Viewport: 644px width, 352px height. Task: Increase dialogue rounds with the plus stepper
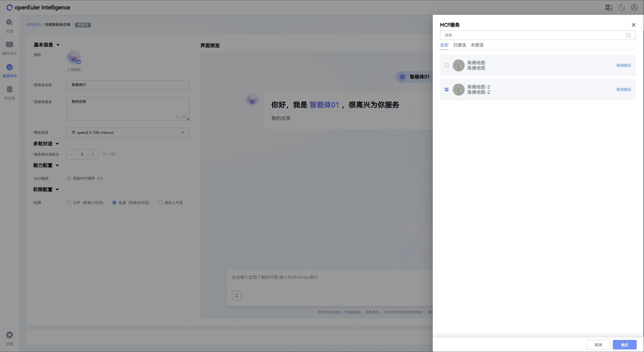click(93, 154)
